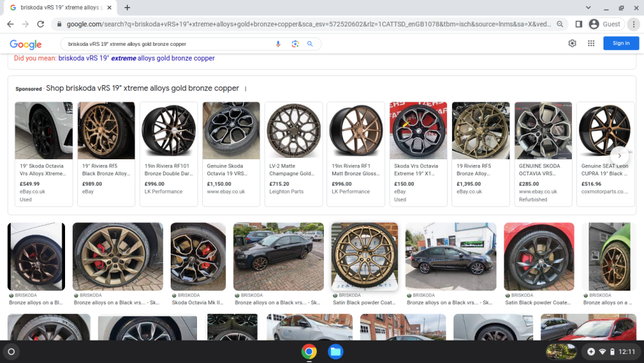Open black Octavia outside garage image

[451, 257]
